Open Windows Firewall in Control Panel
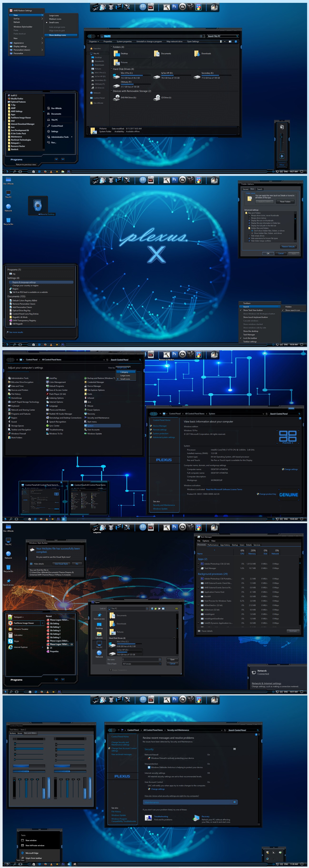Screen dimensions: 309x868 (17, 434)
